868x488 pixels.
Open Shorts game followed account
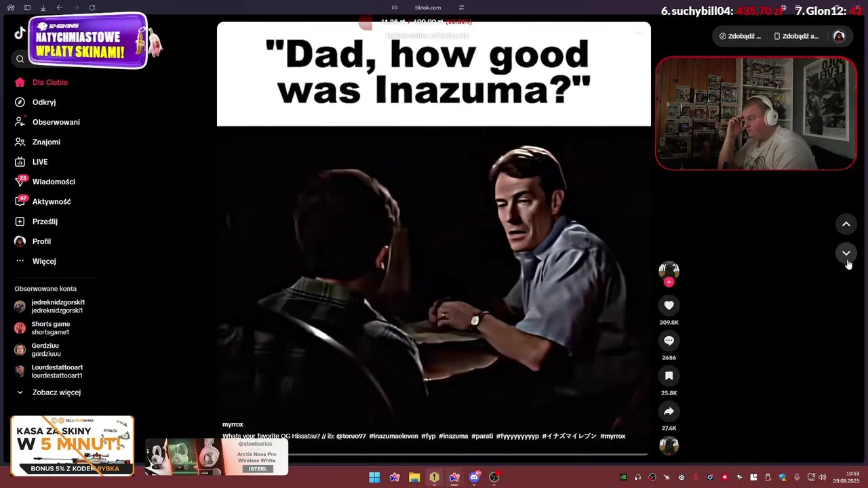click(42, 328)
